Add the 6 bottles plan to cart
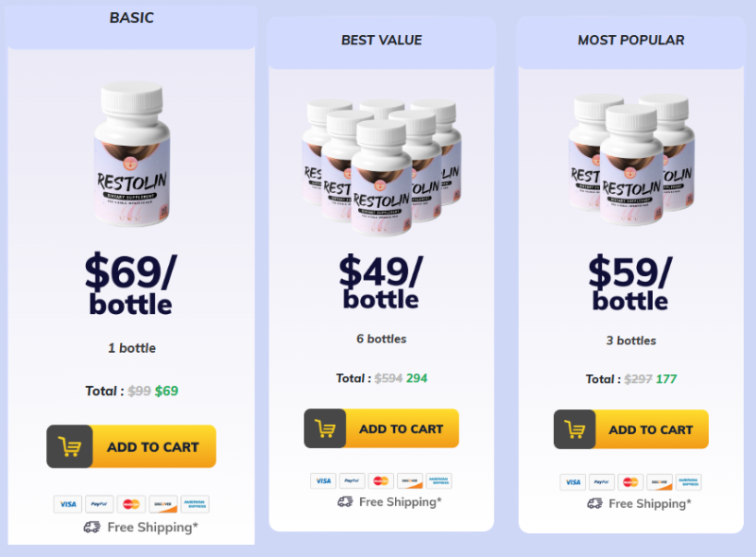 382,428
